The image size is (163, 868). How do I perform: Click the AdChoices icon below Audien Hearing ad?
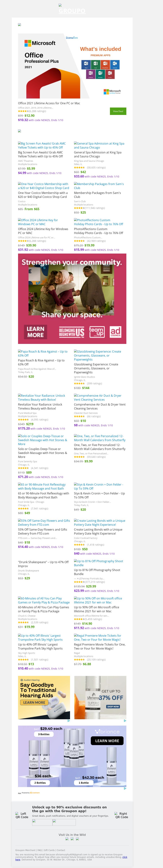(69, 721)
